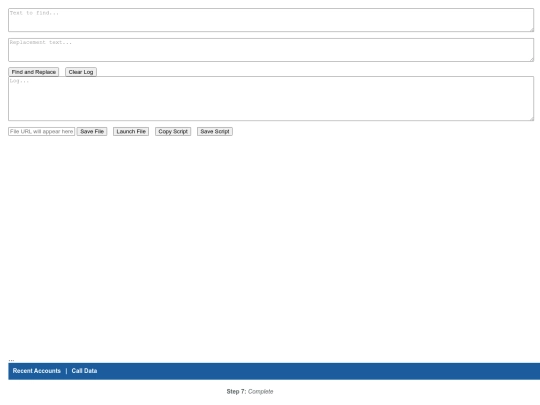Click the Save Script button
Viewport: 540px width, 405px height.
coord(215,132)
